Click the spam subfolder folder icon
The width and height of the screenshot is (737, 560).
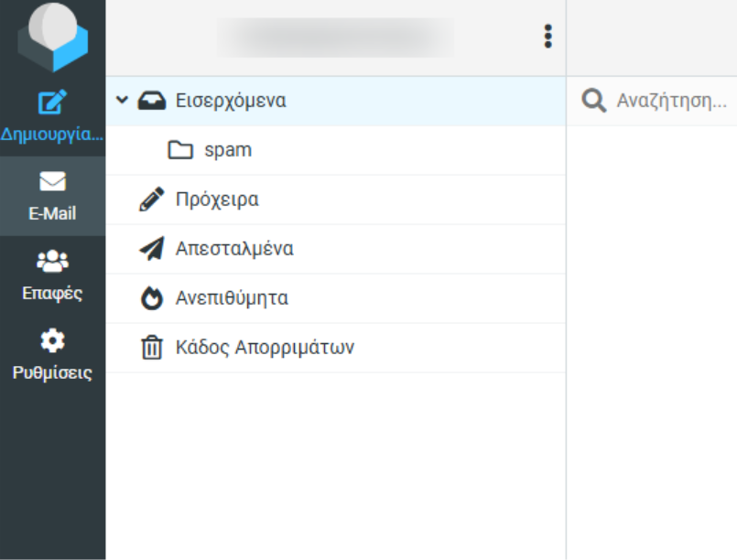[x=180, y=150]
